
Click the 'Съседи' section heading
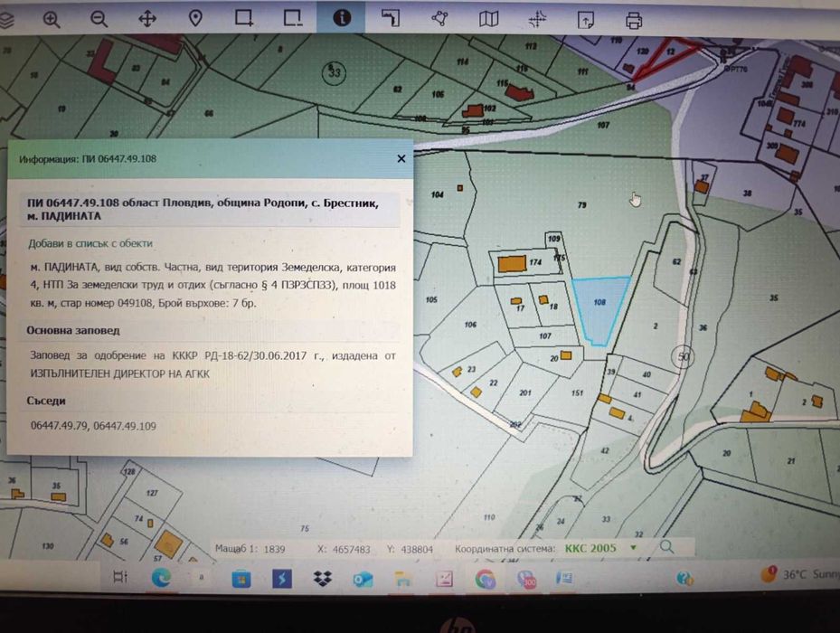pos(46,401)
